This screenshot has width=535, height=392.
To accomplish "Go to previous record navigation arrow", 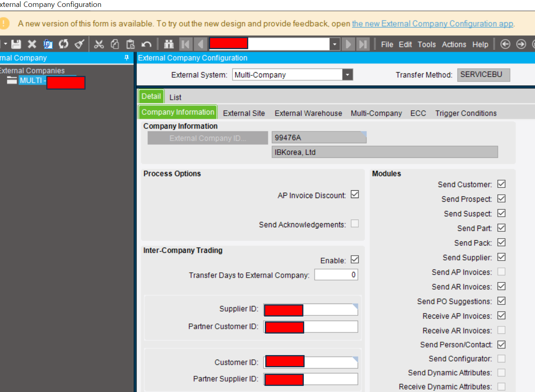I will point(200,44).
